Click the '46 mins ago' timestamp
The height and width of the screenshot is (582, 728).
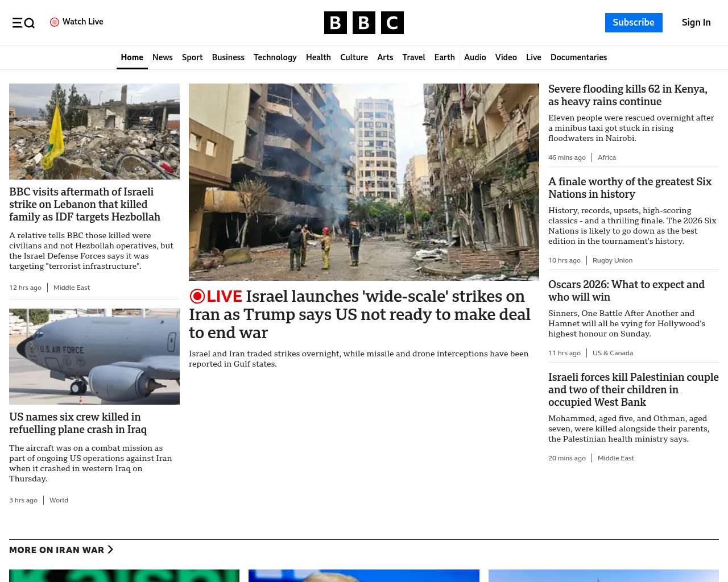(567, 157)
